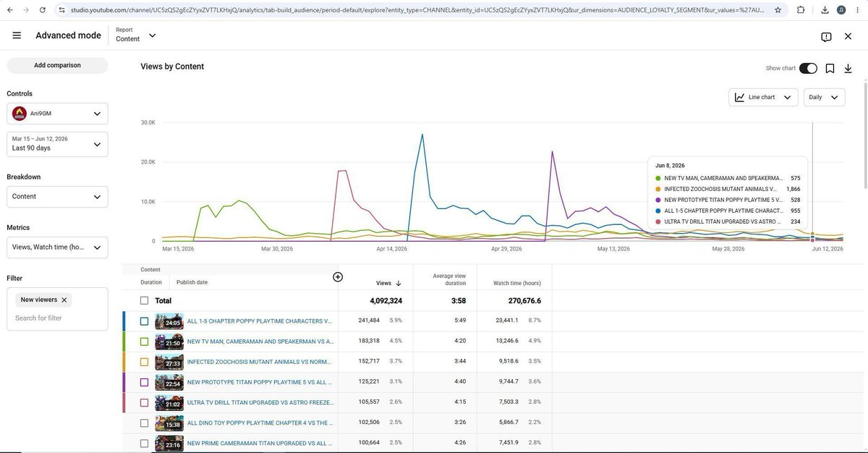Click the 22:54 duration video thumbnail
The image size is (868, 453).
(169, 382)
